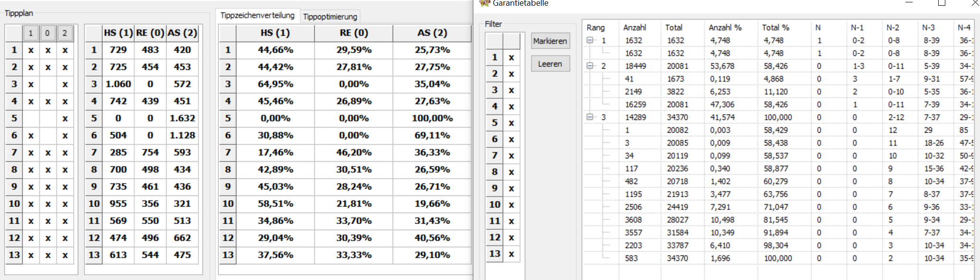Select the column 2 header button in Tippplan
The width and height of the screenshot is (980, 280).
(65, 33)
